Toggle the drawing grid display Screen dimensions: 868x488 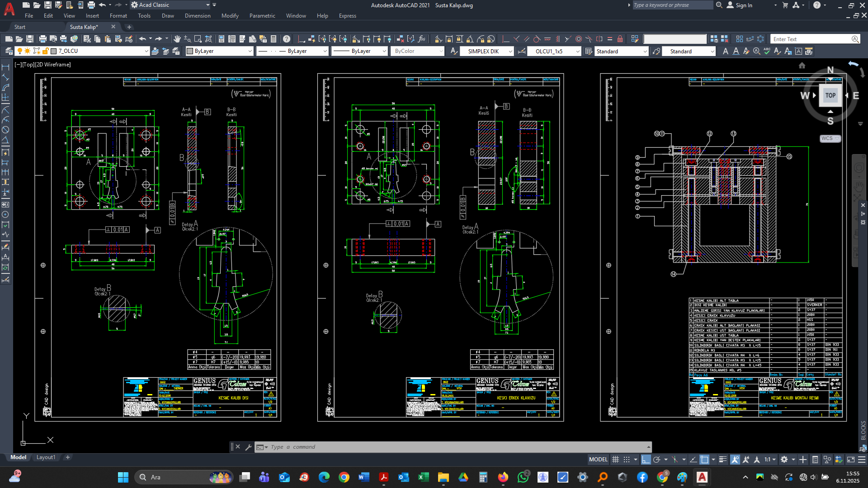615,460
